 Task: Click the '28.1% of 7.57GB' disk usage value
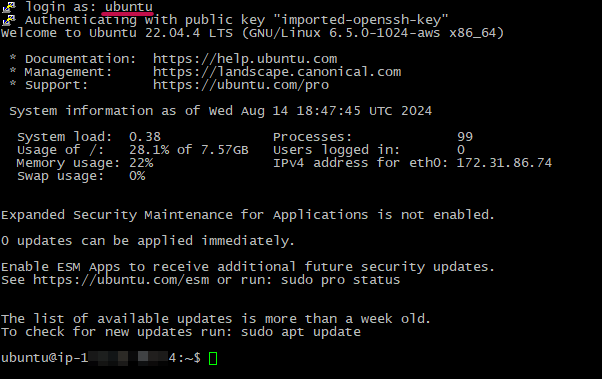[x=189, y=150]
